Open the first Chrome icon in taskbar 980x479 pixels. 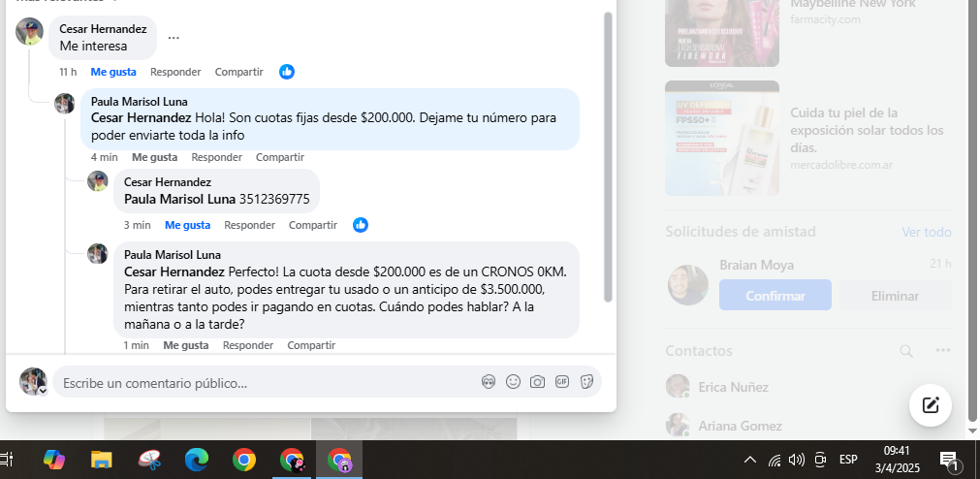[x=244, y=461]
